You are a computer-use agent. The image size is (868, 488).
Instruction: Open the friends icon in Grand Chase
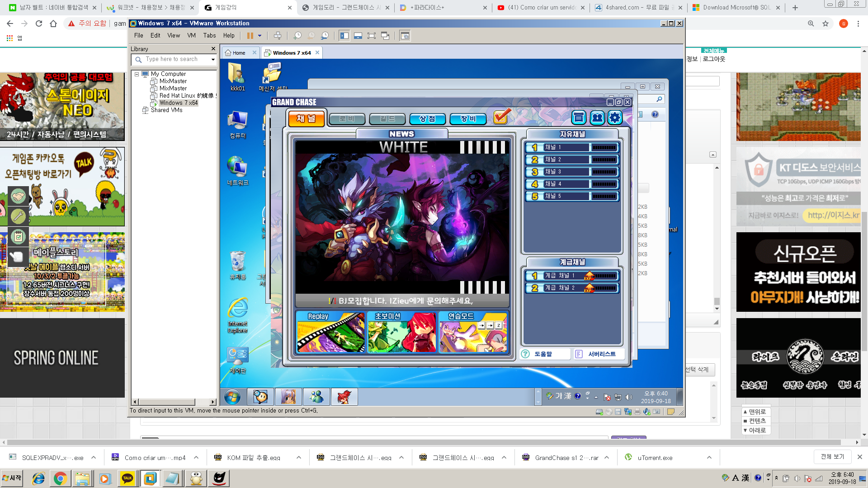pos(597,118)
